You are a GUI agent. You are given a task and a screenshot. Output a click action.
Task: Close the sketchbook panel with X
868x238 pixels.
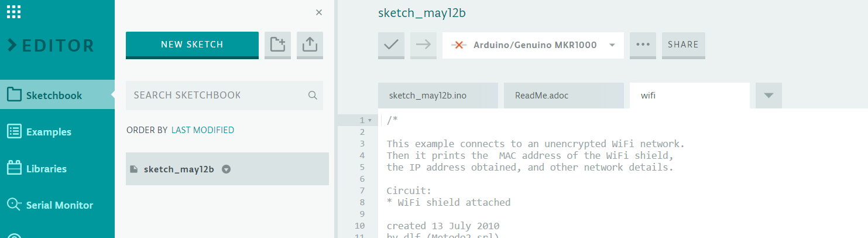point(319,12)
